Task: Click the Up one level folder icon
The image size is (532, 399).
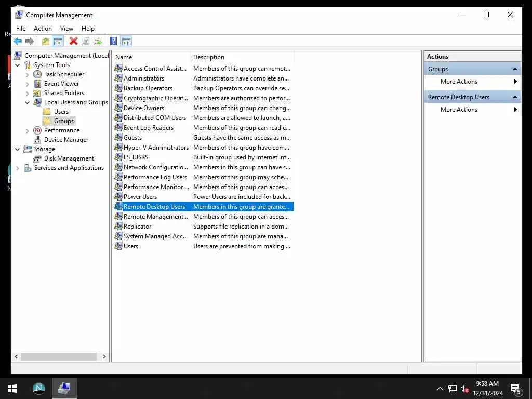Action: click(x=46, y=42)
